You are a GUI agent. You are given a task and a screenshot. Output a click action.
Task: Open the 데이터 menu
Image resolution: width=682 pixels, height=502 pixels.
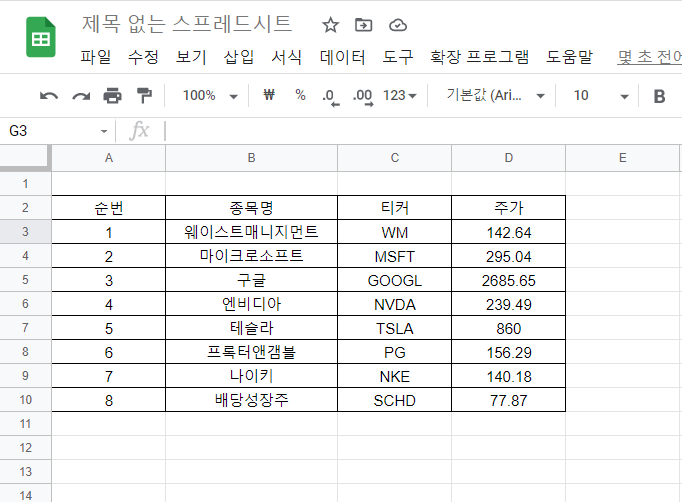(x=343, y=57)
